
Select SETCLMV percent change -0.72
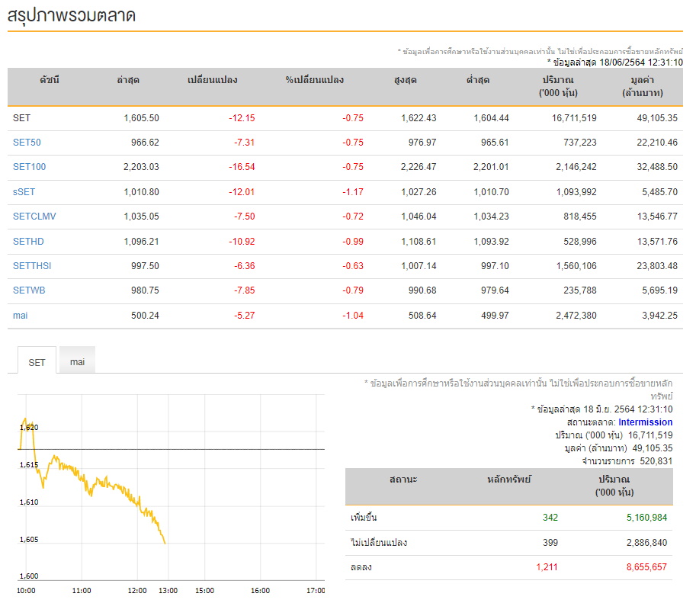click(x=353, y=216)
